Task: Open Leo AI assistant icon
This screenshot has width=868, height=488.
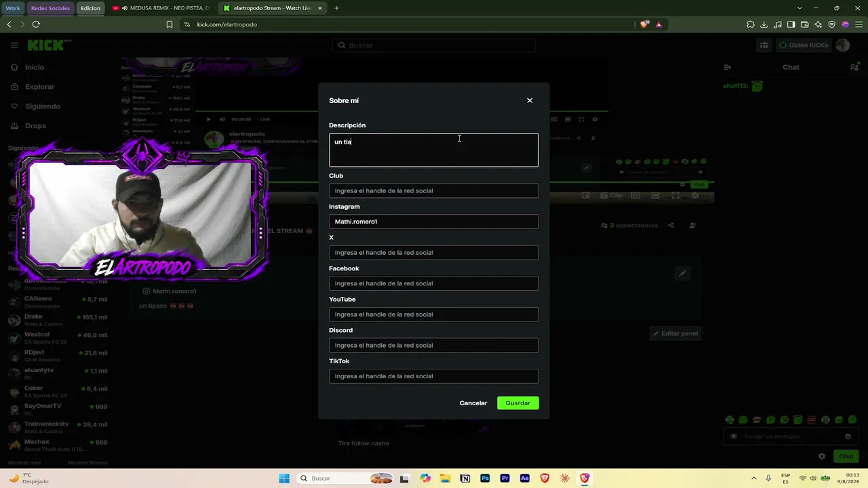Action: (818, 24)
